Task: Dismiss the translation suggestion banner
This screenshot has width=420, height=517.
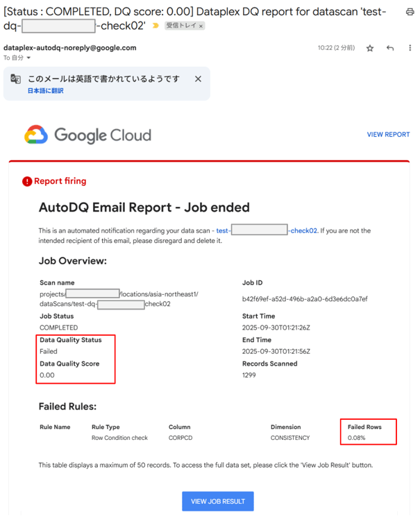Action: tap(198, 79)
